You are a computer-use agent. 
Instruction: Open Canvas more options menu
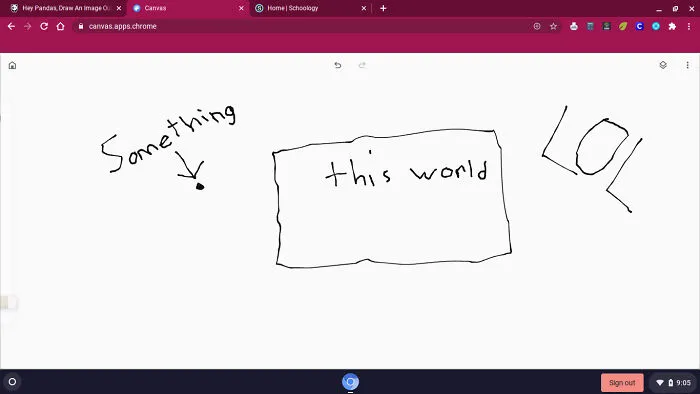point(688,65)
